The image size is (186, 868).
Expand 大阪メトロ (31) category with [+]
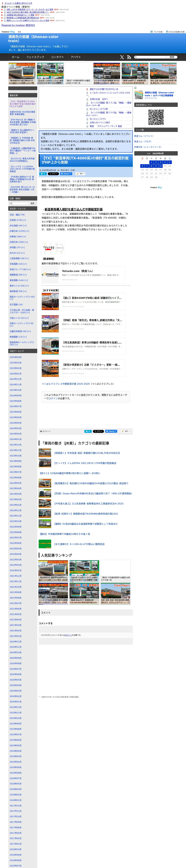pyautogui.click(x=27, y=318)
